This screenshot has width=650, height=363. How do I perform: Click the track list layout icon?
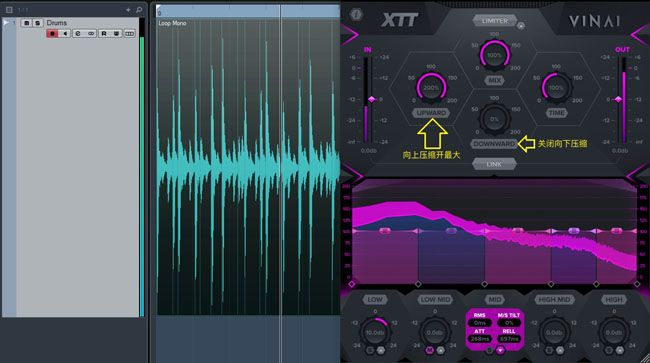coord(9,10)
